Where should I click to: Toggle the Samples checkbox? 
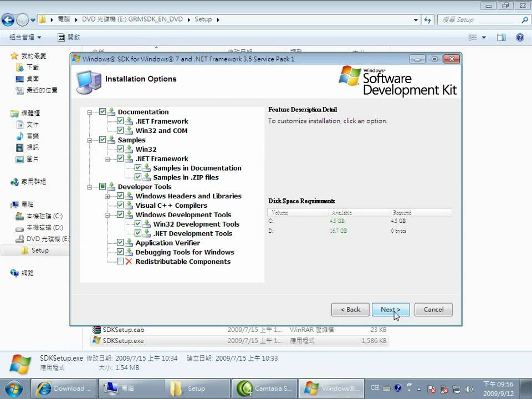click(x=103, y=140)
